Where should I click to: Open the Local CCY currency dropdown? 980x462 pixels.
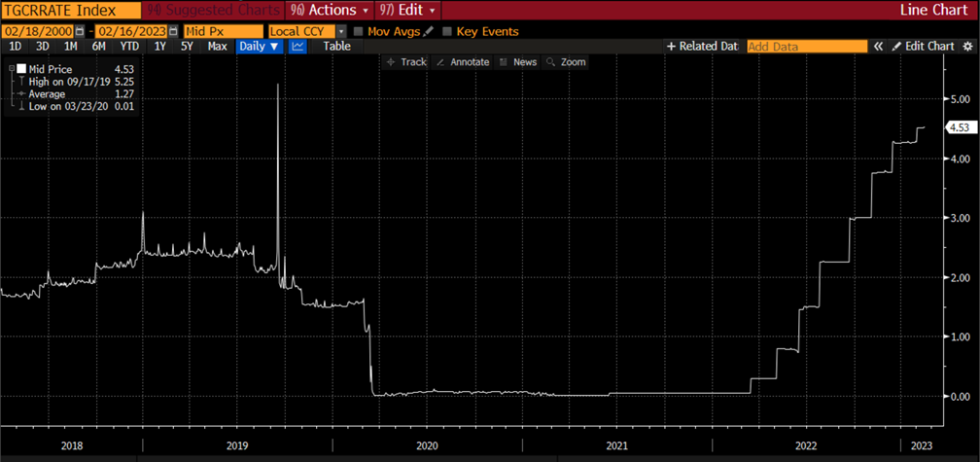point(341,31)
